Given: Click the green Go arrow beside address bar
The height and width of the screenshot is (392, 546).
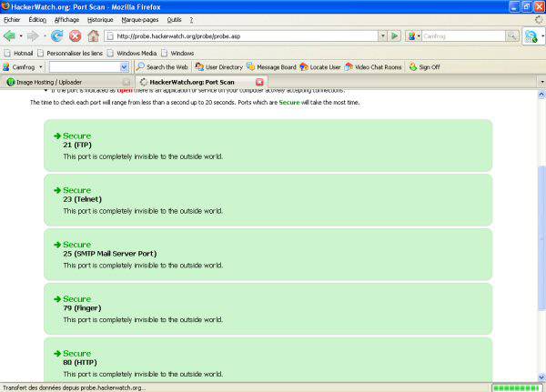Looking at the screenshot, I should click(395, 35).
